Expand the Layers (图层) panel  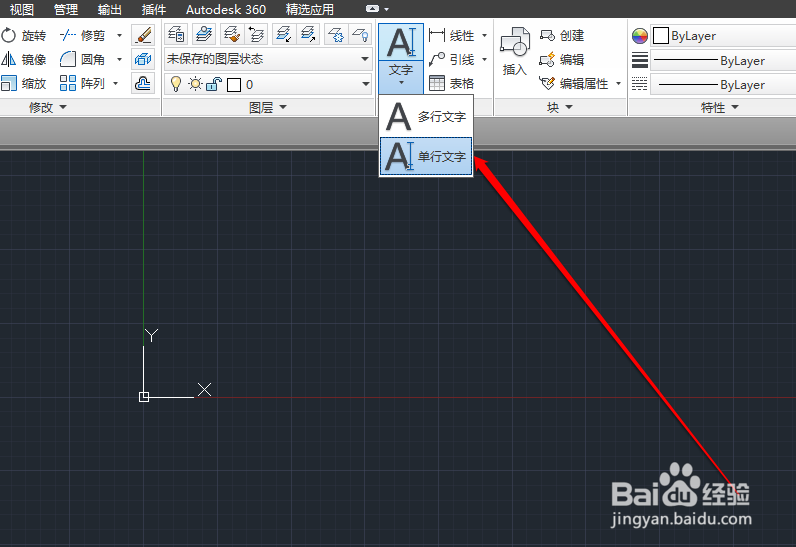(268, 107)
